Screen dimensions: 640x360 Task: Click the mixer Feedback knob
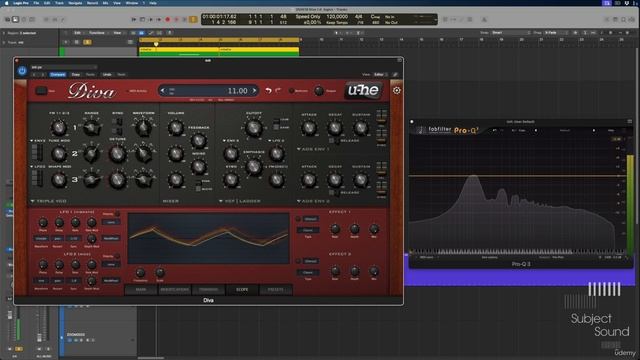point(199,140)
